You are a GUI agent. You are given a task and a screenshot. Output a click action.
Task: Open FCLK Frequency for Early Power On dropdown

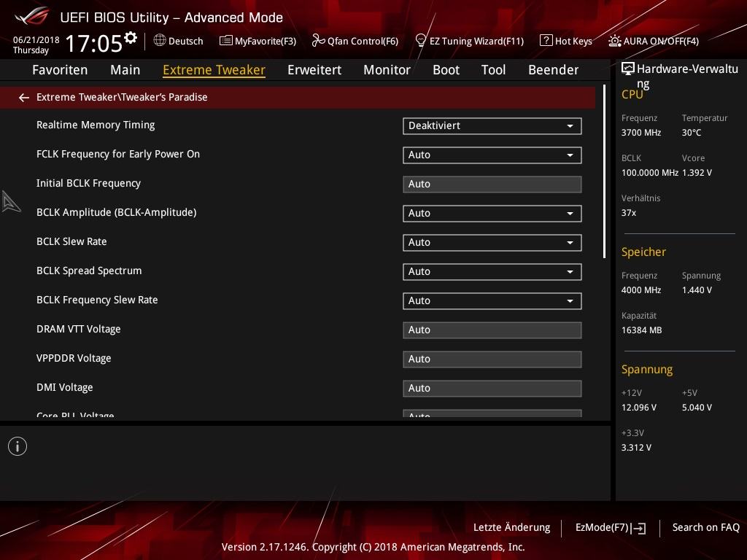pos(492,155)
